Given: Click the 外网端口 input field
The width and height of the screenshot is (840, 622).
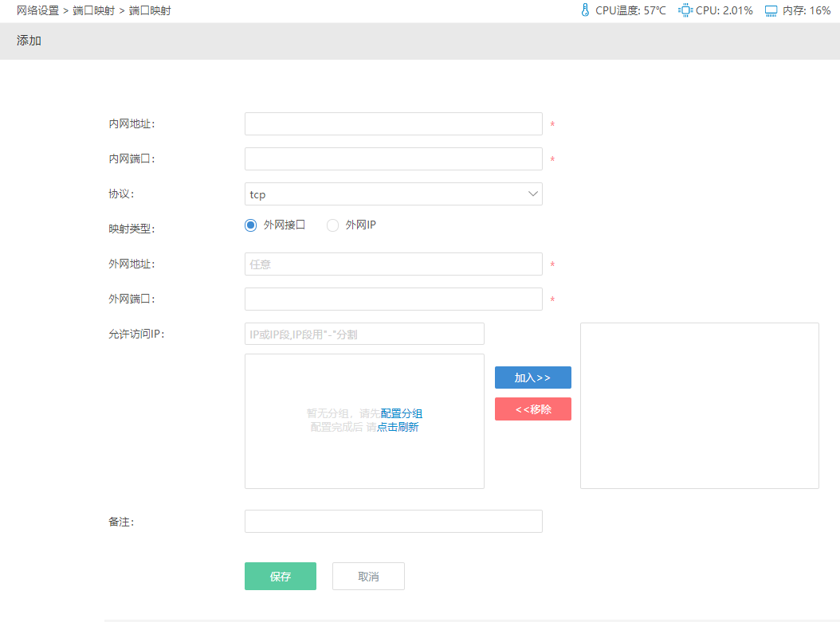Looking at the screenshot, I should (x=393, y=299).
